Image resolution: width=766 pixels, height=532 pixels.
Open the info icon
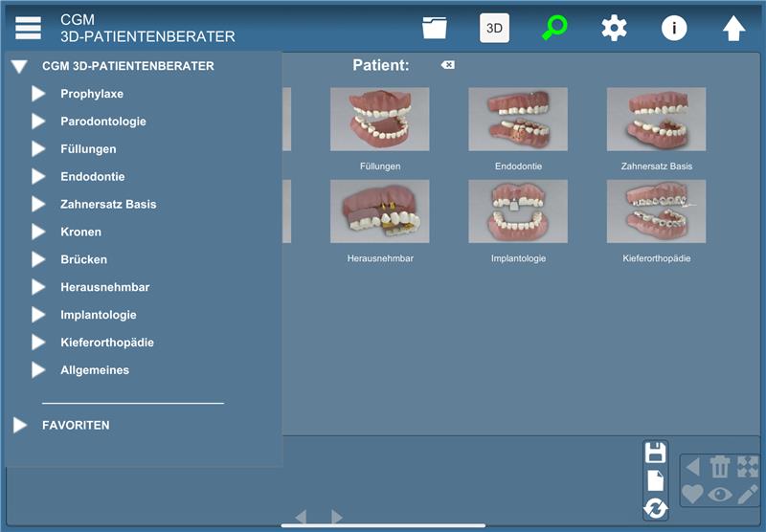(x=674, y=28)
